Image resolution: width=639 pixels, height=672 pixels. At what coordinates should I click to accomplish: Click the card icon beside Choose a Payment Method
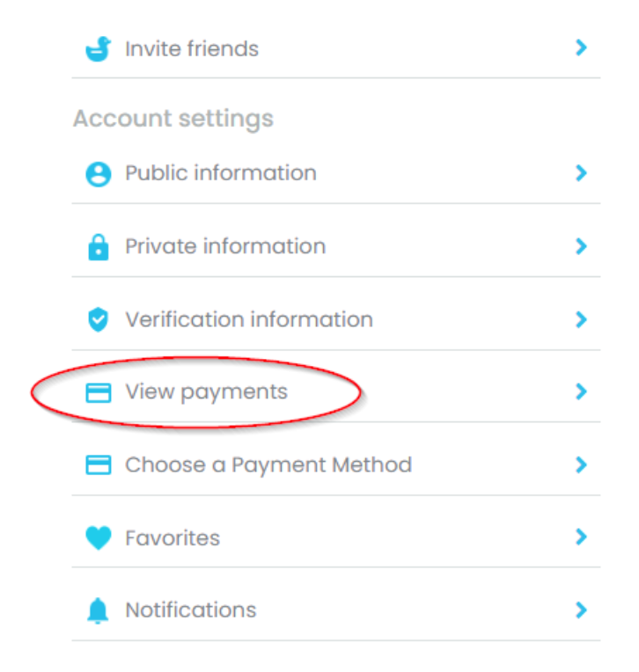pyautogui.click(x=99, y=465)
